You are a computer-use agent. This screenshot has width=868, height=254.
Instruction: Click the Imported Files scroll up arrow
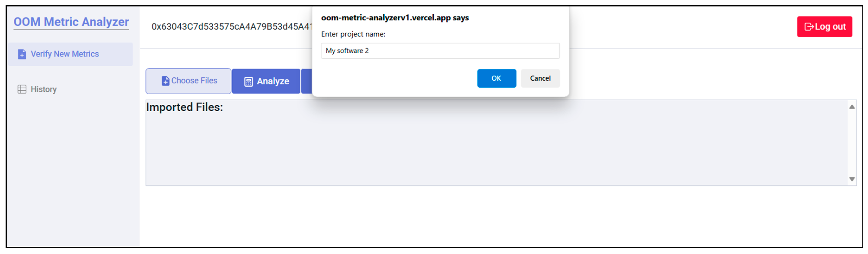click(x=852, y=107)
